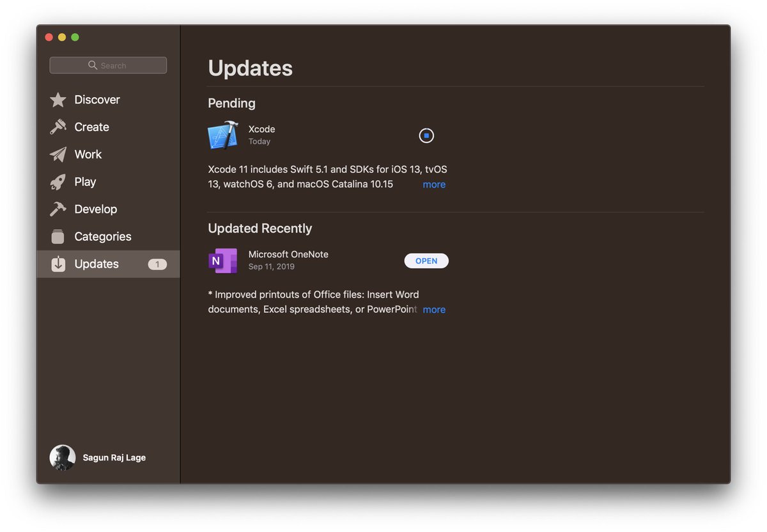Close the App Store window with the red button

(49, 37)
